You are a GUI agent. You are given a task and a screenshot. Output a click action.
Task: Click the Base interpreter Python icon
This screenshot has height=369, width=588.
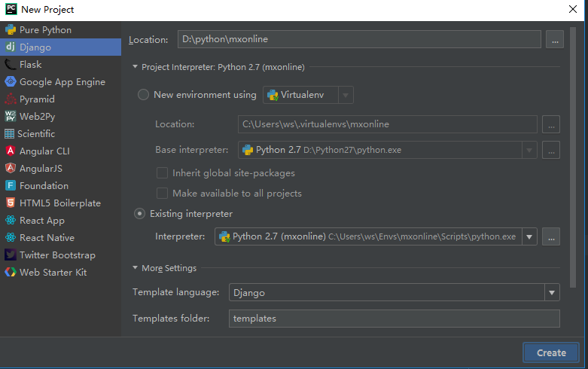[x=248, y=150]
